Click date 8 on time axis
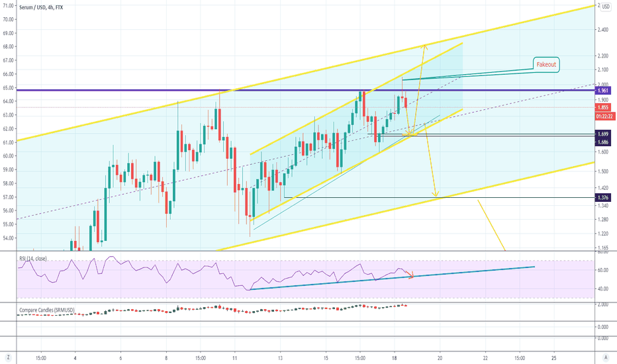Image resolution: width=617 pixels, height=364 pixels. click(166, 358)
